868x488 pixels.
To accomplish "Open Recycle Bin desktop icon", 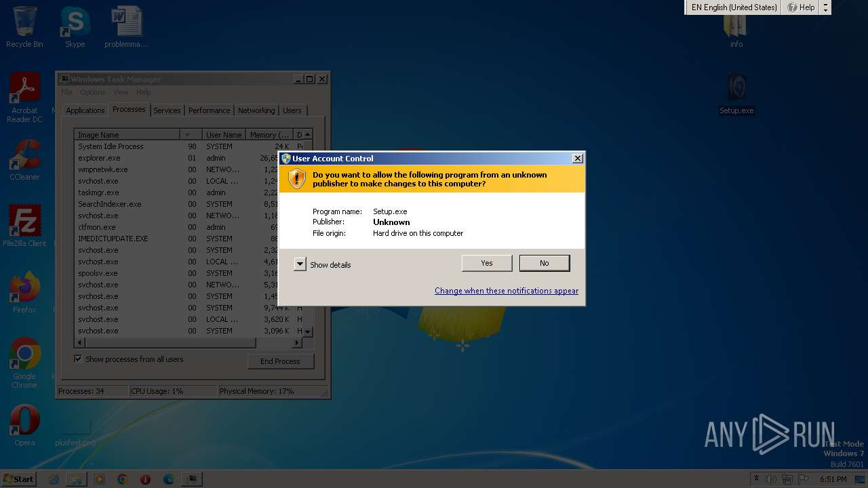I will point(24,27).
